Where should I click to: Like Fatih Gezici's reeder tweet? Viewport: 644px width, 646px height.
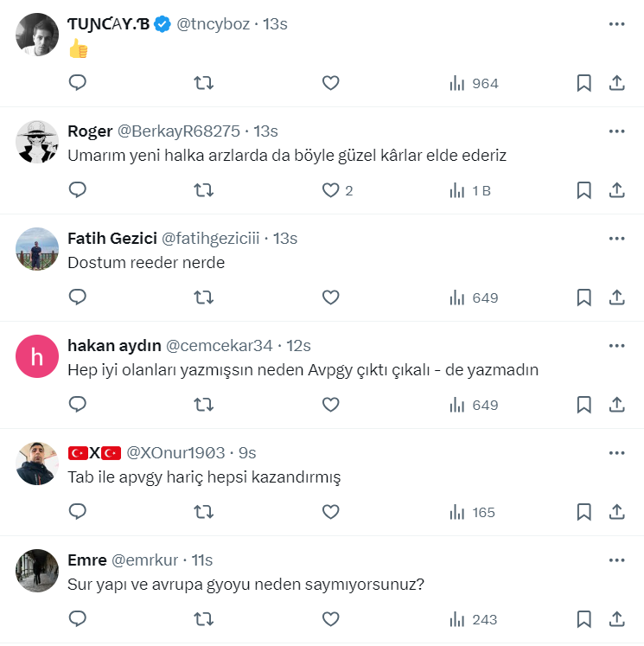[x=330, y=297]
